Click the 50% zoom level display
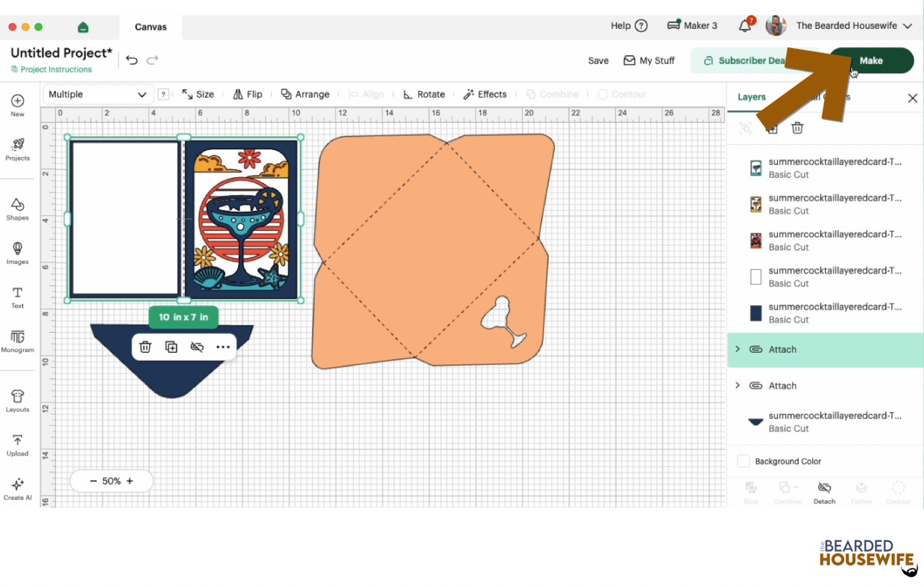The width and height of the screenshot is (924, 587). point(111,481)
